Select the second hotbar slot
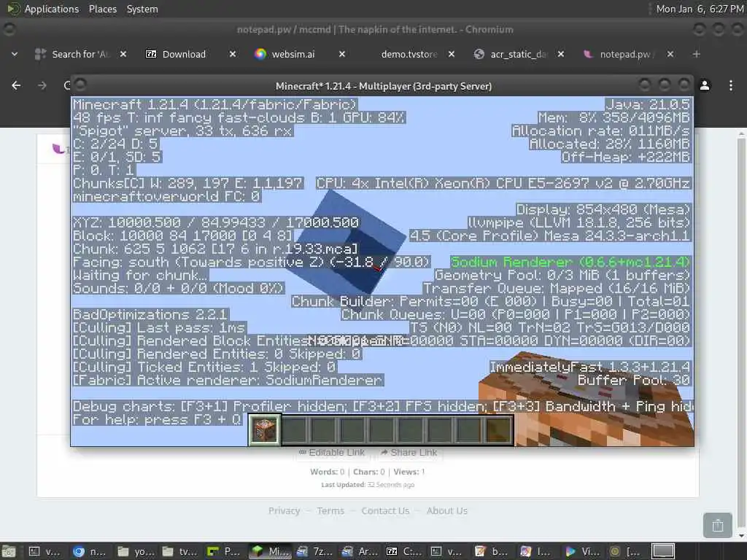This screenshot has width=747, height=560. pyautogui.click(x=294, y=430)
